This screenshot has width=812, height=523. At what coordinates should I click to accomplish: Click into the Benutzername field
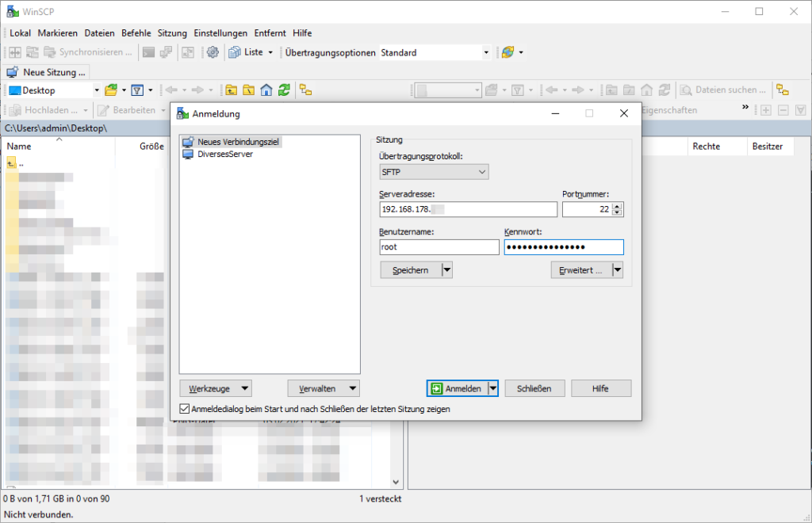[439, 247]
